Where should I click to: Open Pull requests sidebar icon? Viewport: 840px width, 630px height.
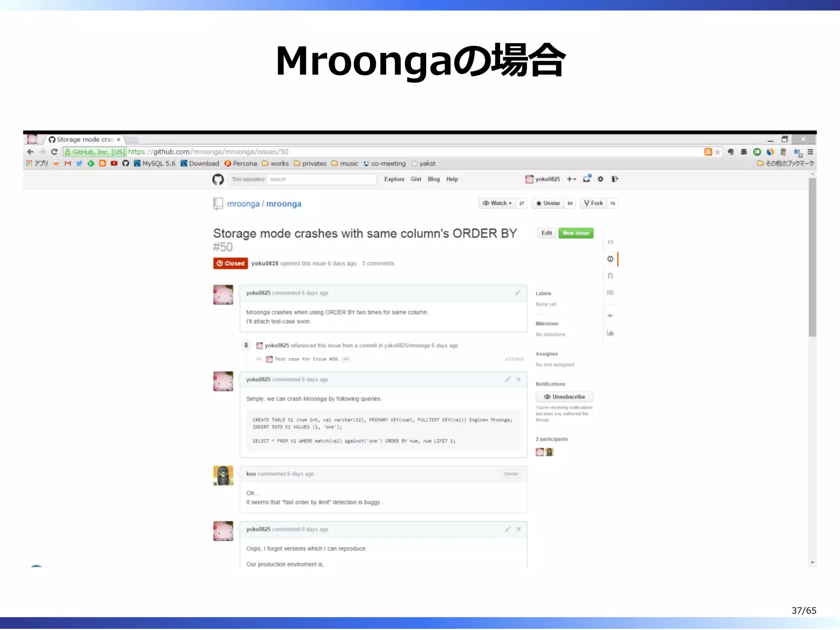610,276
